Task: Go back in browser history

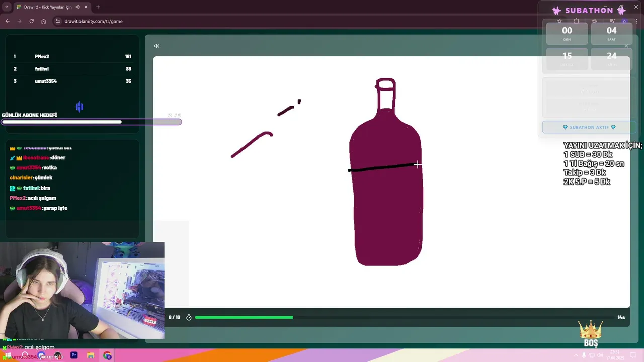Action: coord(7,21)
